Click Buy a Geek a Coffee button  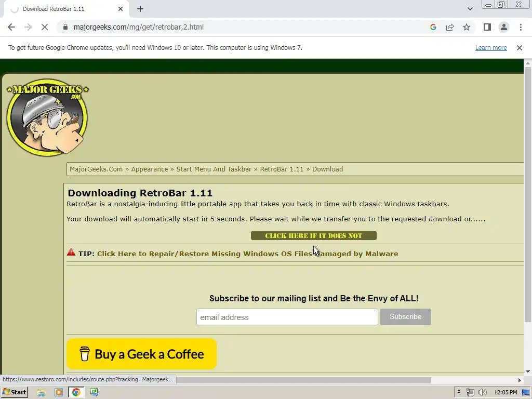coord(141,354)
